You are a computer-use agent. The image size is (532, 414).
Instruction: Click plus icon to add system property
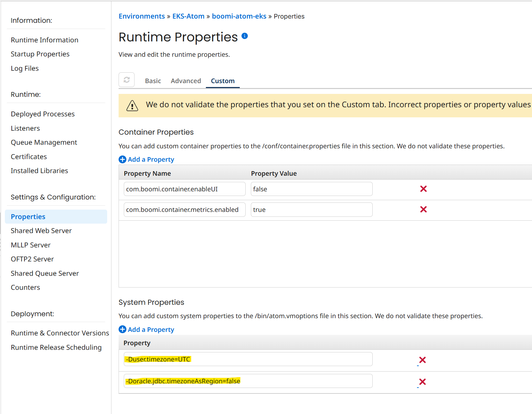tap(122, 330)
